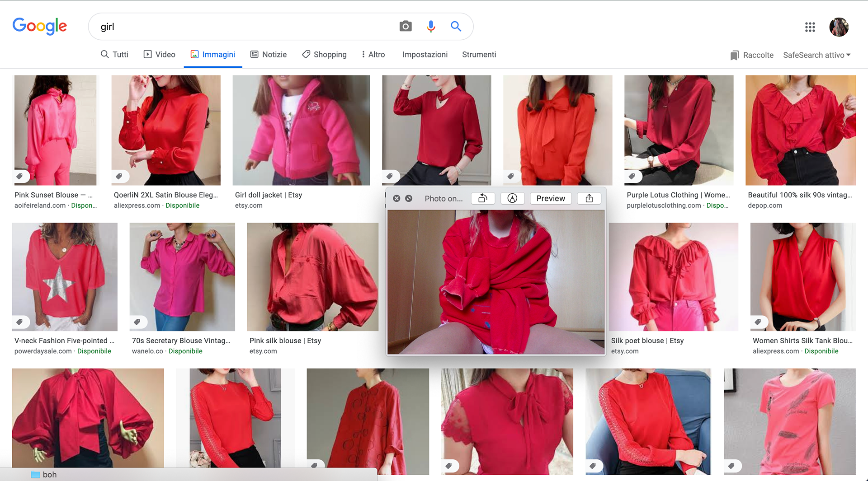
Task: Click the Photo on... title in Quick Look
Action: coord(443,199)
